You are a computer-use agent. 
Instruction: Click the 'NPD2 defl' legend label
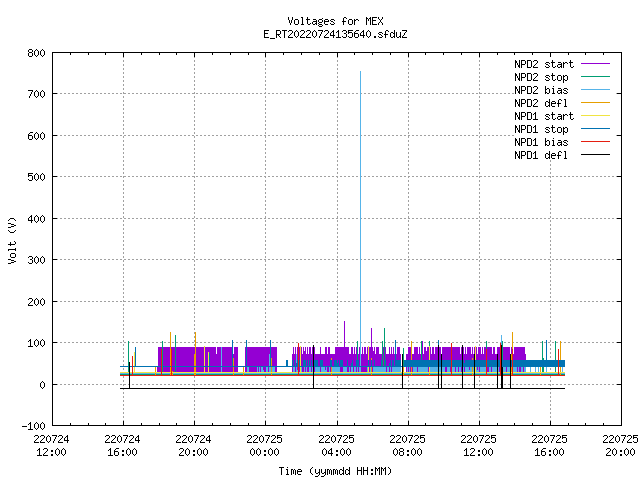coord(541,103)
